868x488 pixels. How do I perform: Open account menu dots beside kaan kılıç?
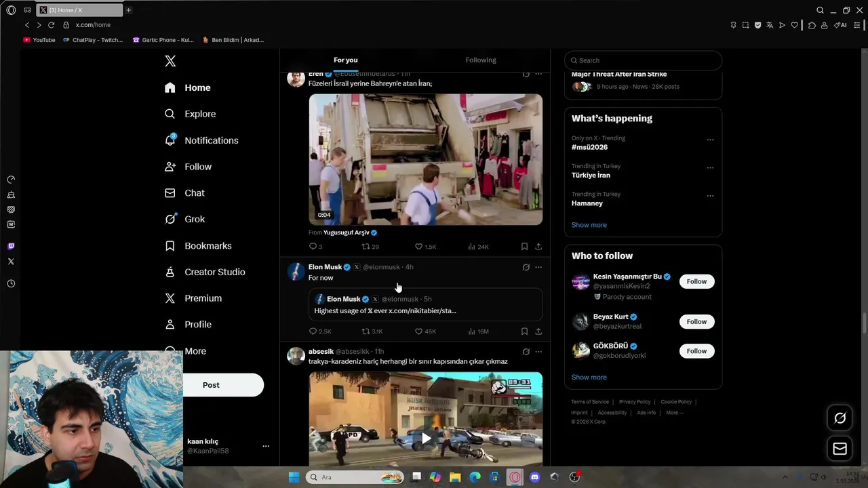pos(266,446)
